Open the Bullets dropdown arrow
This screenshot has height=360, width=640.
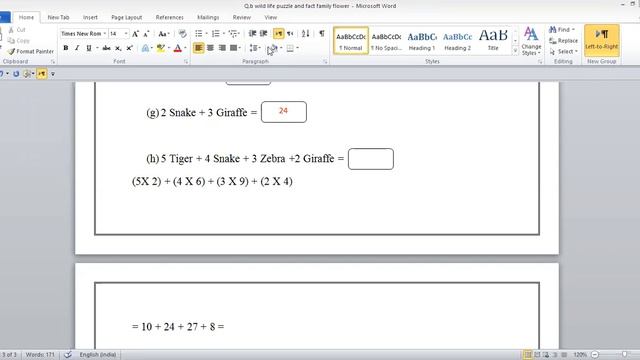(x=206, y=33)
